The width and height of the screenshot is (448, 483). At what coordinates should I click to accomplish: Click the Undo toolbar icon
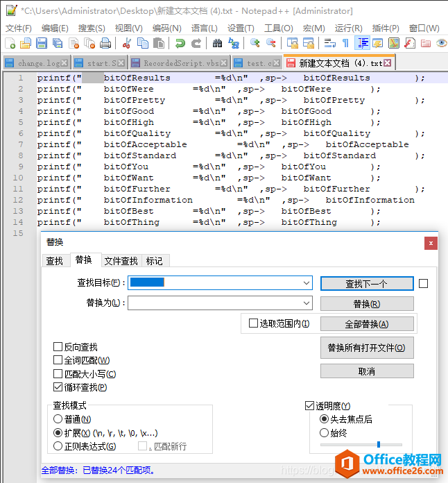tap(180, 43)
